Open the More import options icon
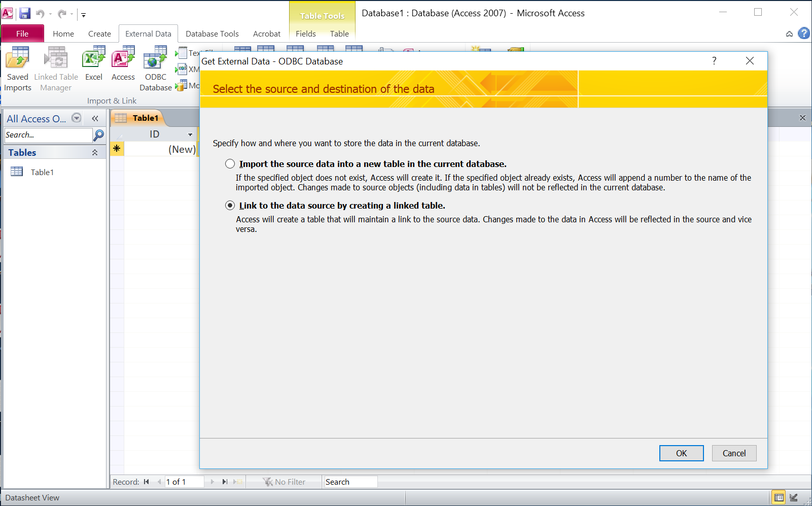The width and height of the screenshot is (812, 506). coord(182,85)
